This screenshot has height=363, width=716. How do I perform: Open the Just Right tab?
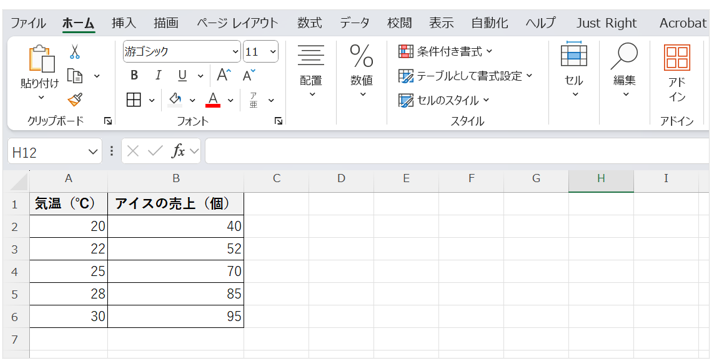pos(606,23)
